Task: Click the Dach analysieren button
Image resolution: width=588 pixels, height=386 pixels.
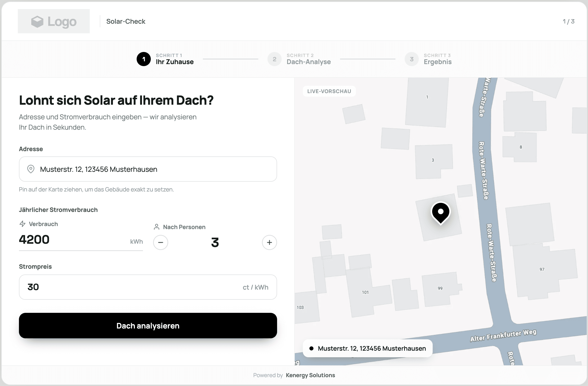Action: coord(148,326)
